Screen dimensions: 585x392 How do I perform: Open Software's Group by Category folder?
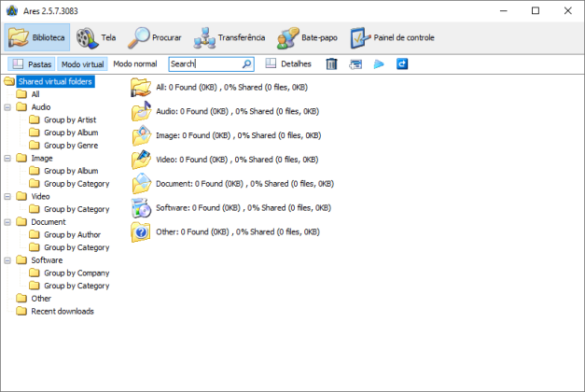click(77, 286)
